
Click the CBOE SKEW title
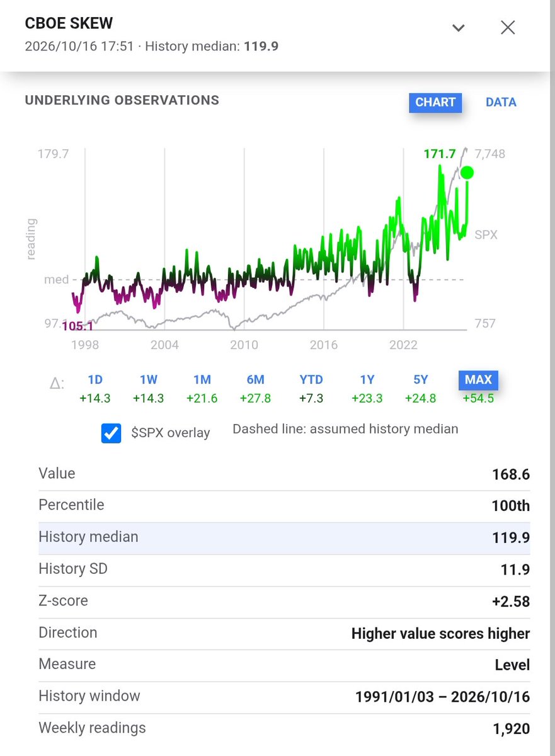(x=69, y=23)
